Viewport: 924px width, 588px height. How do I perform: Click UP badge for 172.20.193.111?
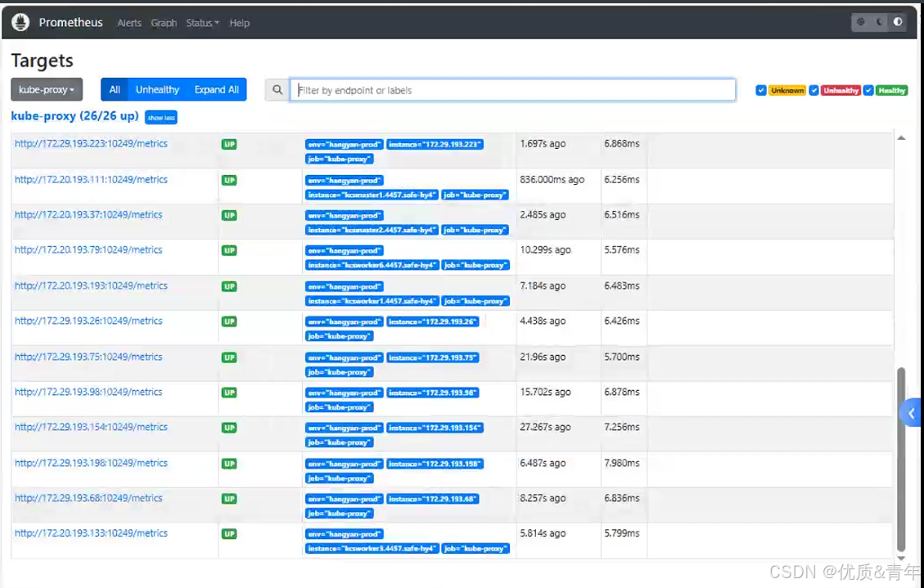pos(229,180)
